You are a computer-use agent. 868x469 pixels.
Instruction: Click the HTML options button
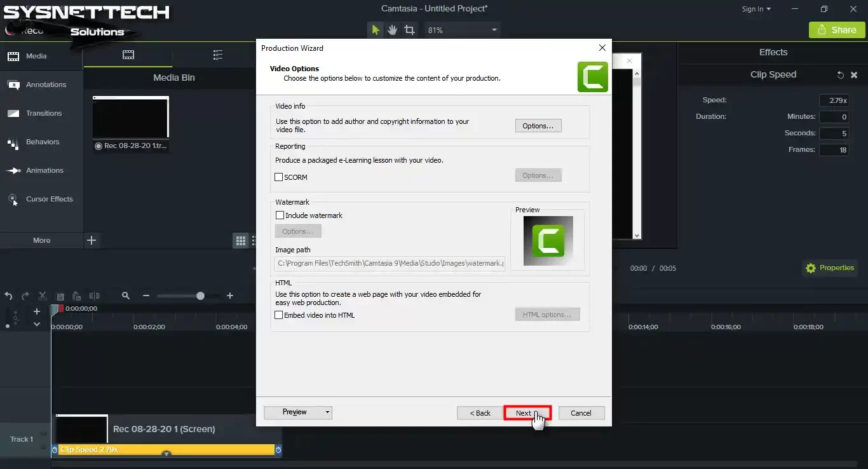pyautogui.click(x=547, y=315)
